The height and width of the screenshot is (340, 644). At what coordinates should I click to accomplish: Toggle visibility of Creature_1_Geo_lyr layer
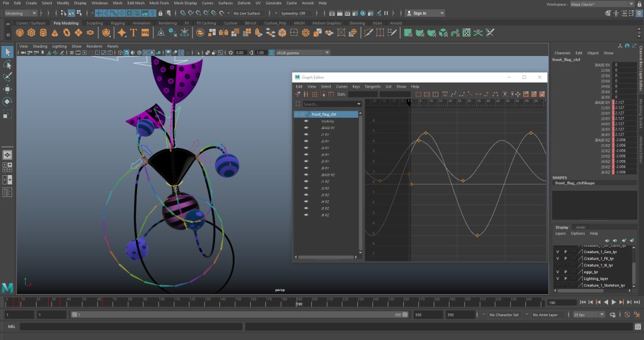click(x=557, y=251)
